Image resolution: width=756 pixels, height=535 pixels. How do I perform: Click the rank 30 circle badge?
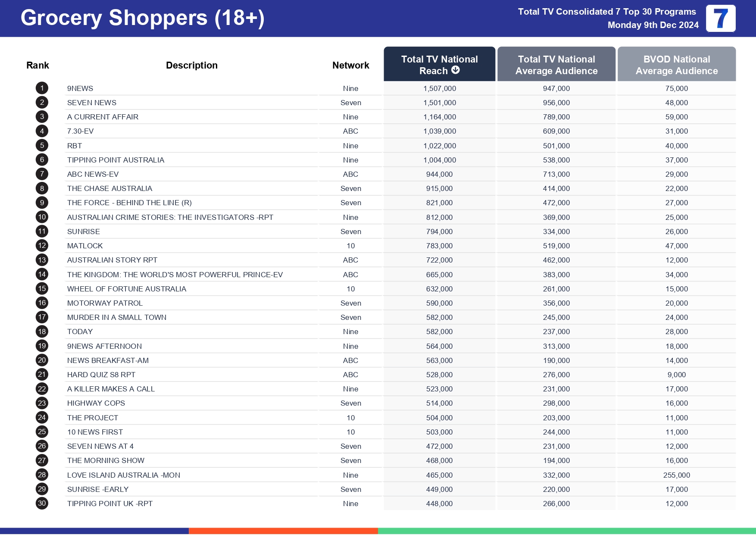coord(42,504)
